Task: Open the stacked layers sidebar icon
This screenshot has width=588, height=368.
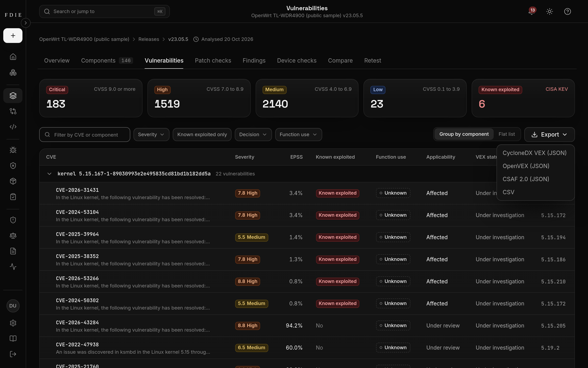Action: point(13,96)
